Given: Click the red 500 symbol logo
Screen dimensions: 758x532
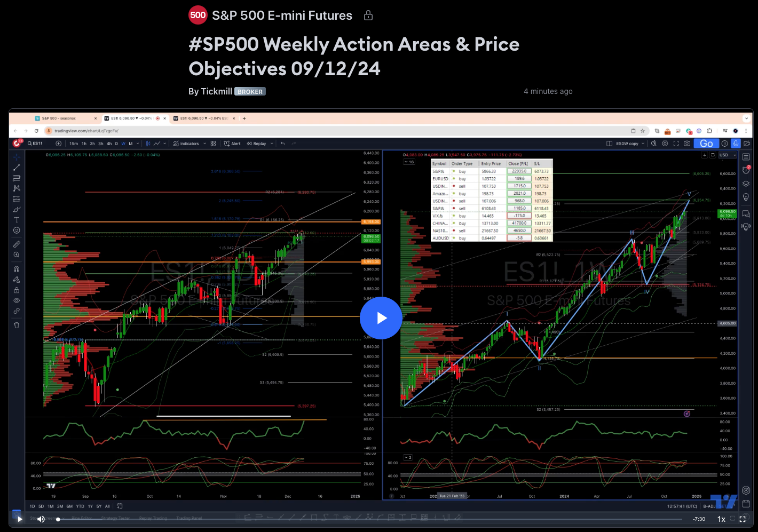Looking at the screenshot, I should pyautogui.click(x=198, y=15).
